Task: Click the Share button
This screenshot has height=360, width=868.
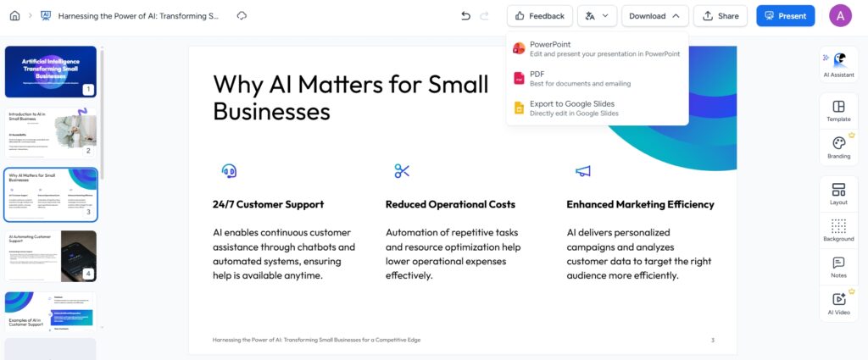Action: (720, 16)
